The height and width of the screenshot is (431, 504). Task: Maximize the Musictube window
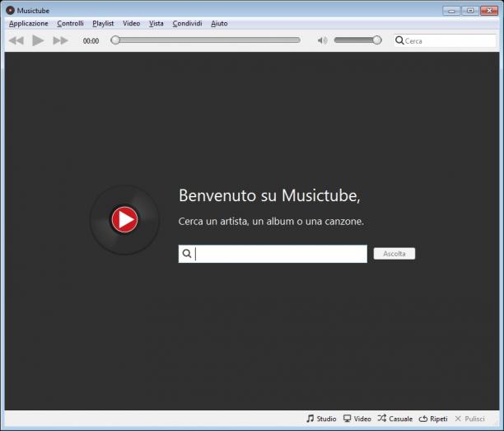tap(470, 11)
